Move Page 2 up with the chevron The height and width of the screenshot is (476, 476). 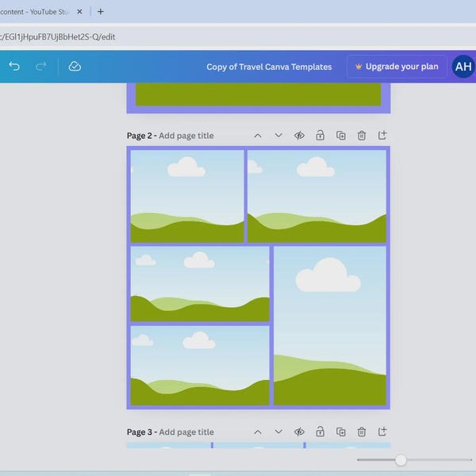258,136
